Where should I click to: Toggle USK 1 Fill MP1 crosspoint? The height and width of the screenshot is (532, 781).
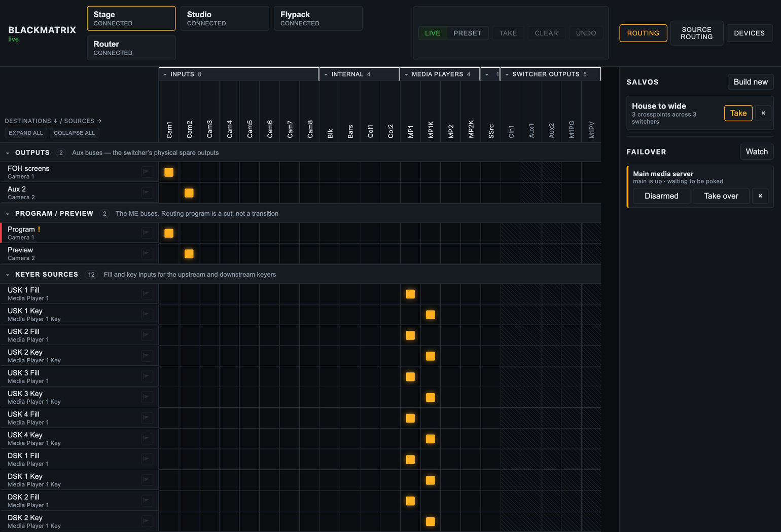[410, 294]
